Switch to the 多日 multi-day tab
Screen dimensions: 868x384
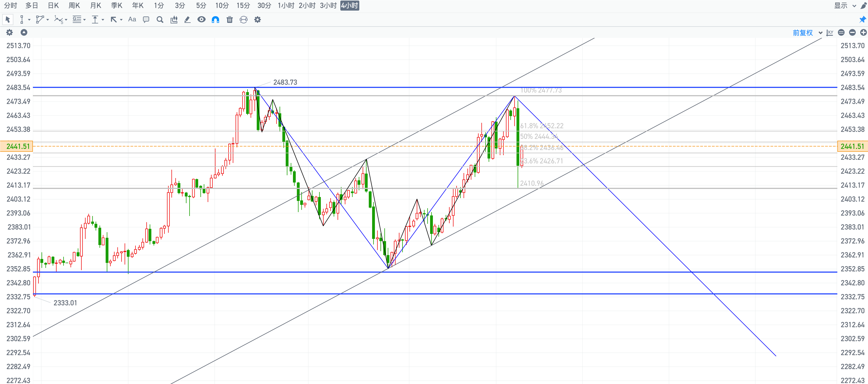(32, 5)
